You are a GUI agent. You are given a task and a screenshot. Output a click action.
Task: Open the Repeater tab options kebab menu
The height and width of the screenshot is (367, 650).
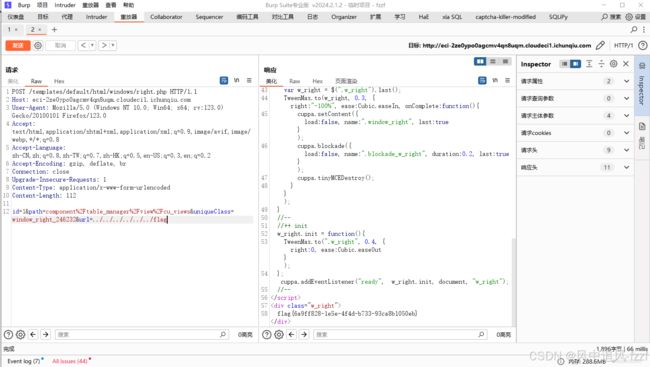click(x=644, y=29)
